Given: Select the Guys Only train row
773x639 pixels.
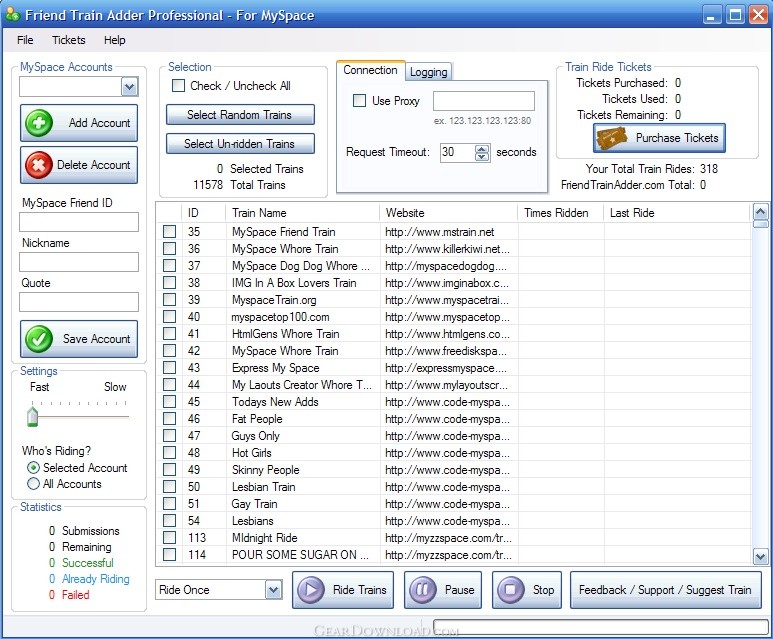Looking at the screenshot, I should pyautogui.click(x=454, y=435).
